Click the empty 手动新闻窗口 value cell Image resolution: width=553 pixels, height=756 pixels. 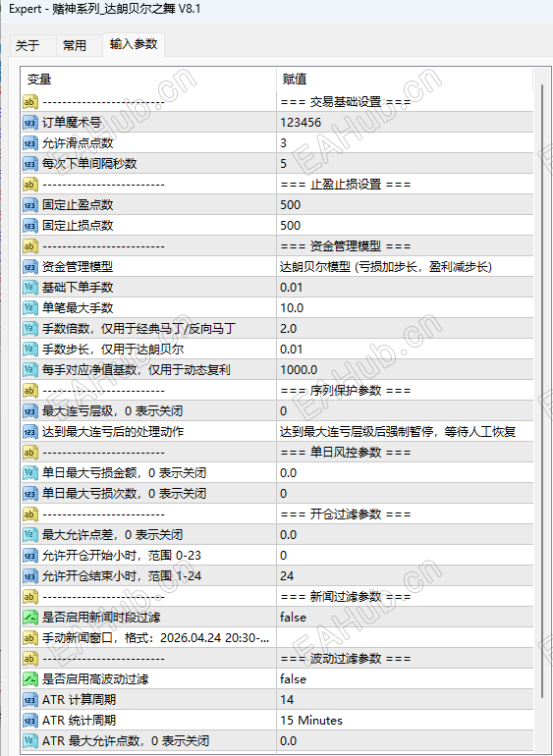[x=405, y=638]
